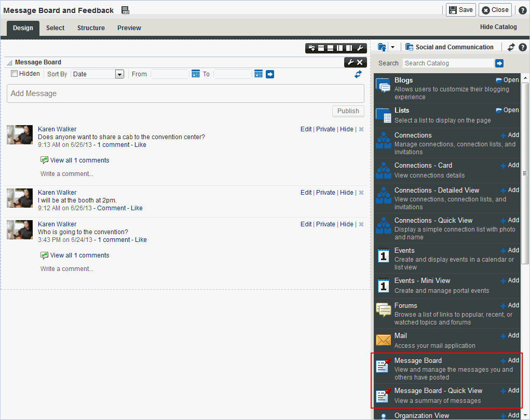The height and width of the screenshot is (420, 530).
Task: Open the top-right page help icon
Action: coord(523,10)
